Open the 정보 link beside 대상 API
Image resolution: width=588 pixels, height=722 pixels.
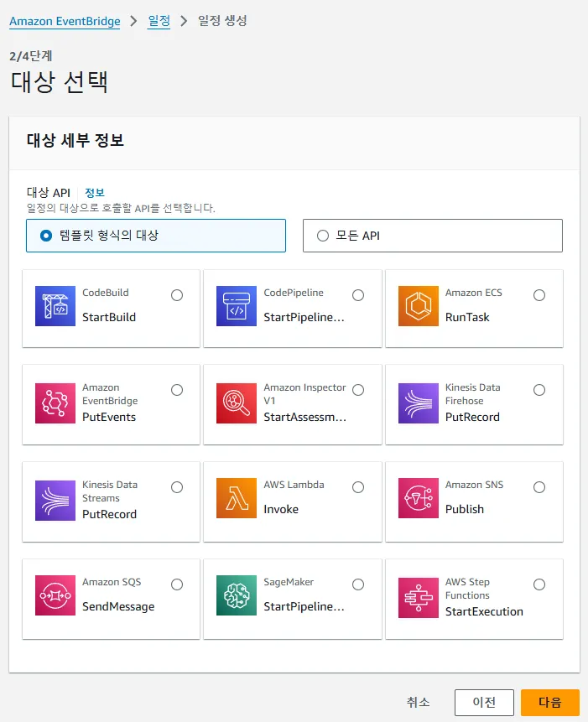tap(95, 193)
